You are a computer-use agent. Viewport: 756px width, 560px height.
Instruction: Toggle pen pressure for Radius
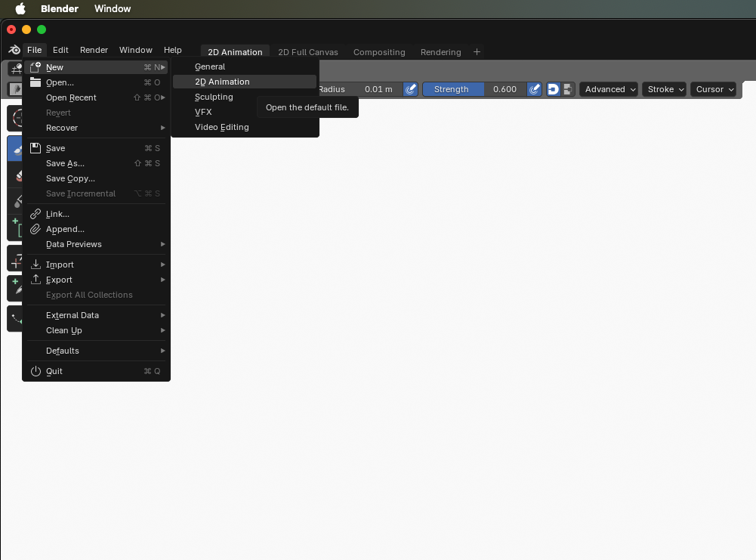(x=410, y=89)
